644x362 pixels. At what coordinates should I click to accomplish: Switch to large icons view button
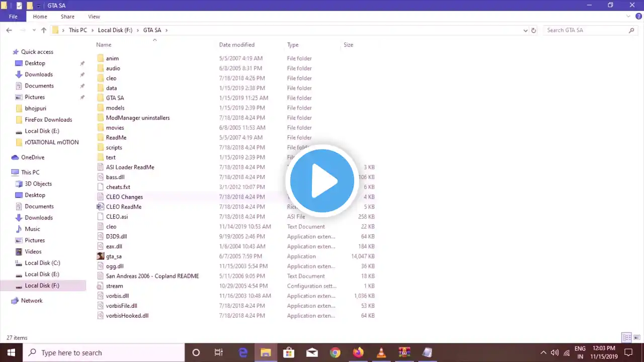point(636,337)
